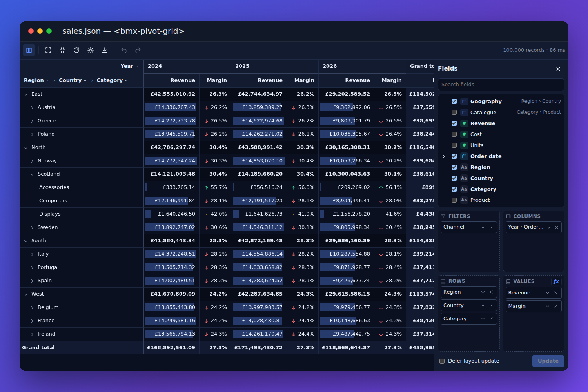Check the Units field checkbox
Image resolution: width=588 pixels, height=392 pixels.
coord(454,145)
